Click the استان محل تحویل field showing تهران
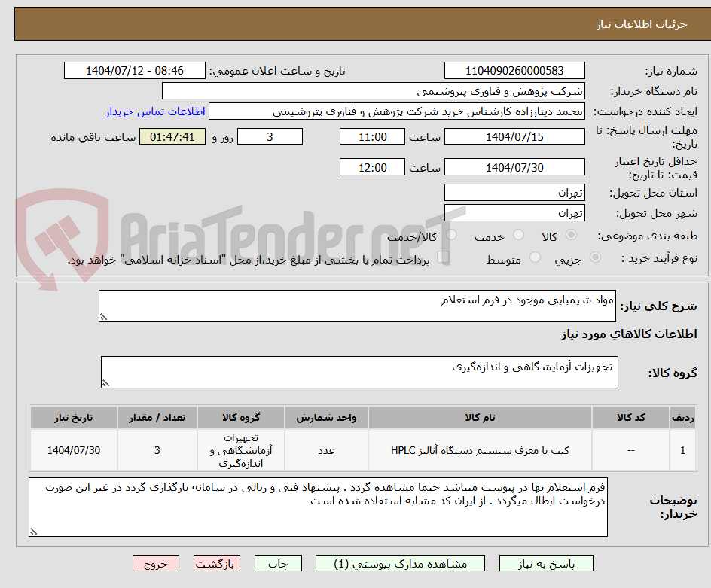The width and height of the screenshot is (711, 588). 514,192
